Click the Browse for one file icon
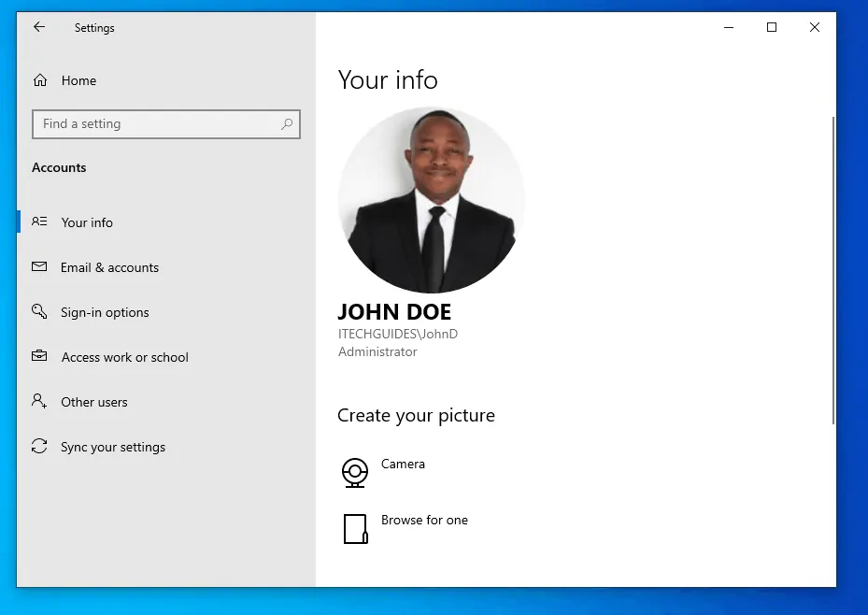868x615 pixels. 354,529
